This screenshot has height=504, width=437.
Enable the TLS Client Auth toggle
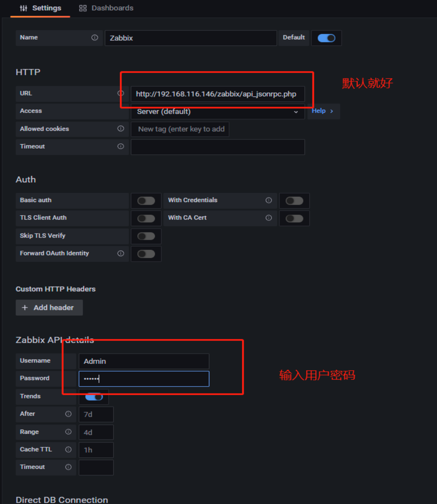146,219
